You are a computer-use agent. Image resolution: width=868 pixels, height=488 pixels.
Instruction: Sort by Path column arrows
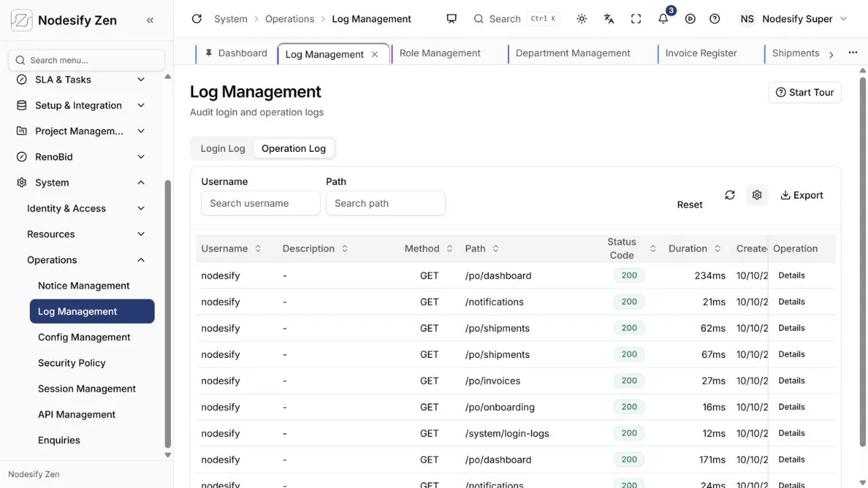click(495, 249)
